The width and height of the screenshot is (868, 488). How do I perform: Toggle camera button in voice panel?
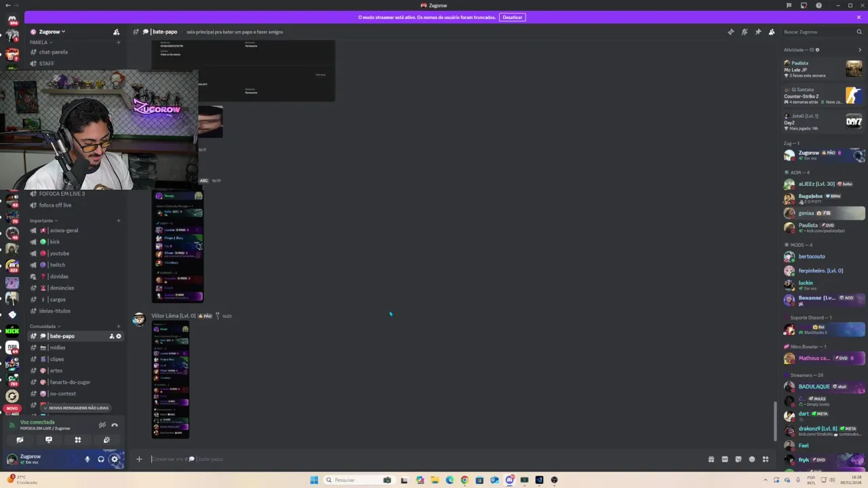[x=20, y=440]
